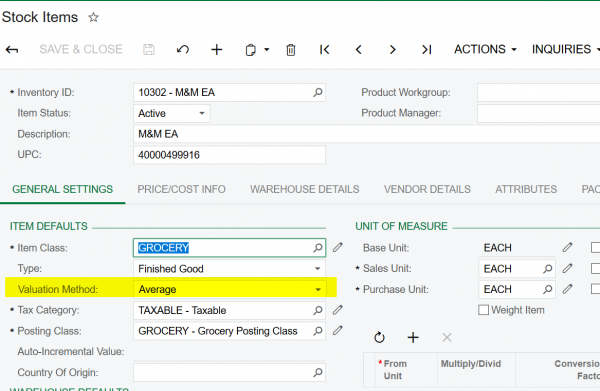600x391 pixels.
Task: Switch to WAREHOUSE DETAILS tab
Action: click(x=305, y=189)
